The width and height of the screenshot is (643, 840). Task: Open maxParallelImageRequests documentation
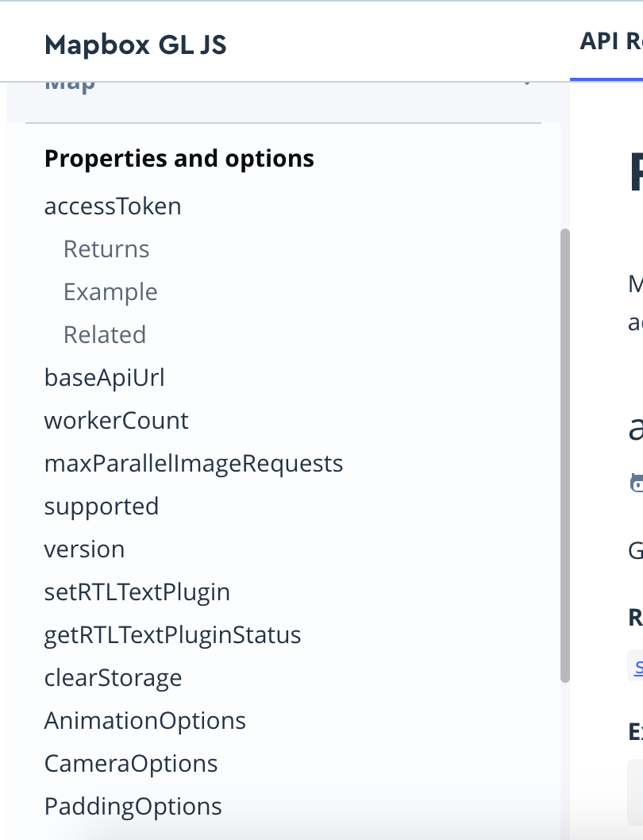coord(193,463)
